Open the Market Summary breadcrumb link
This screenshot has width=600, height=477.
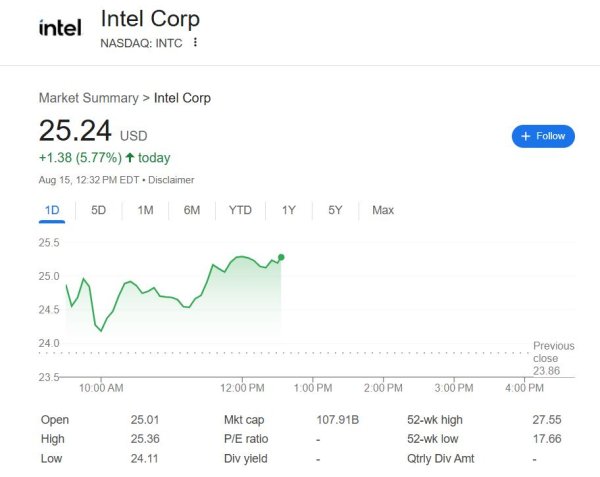pos(88,98)
